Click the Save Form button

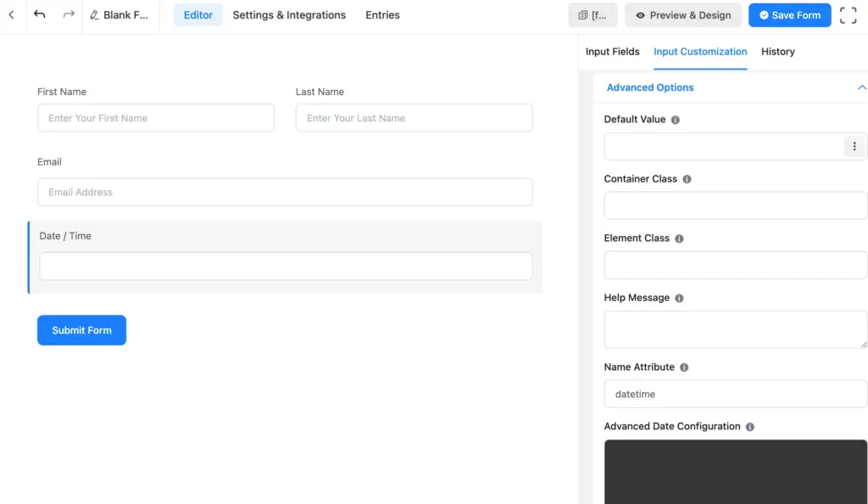(x=789, y=14)
